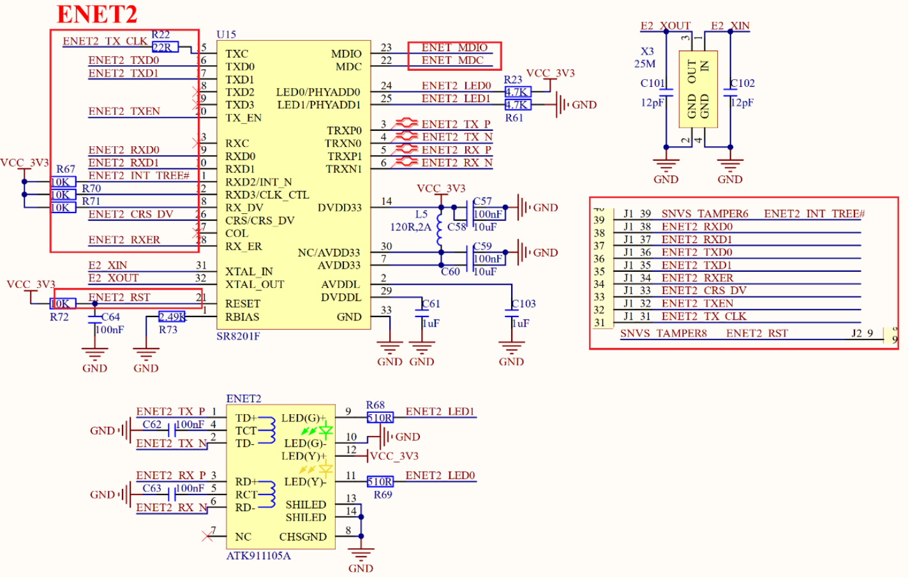Click the LED0/PHYADD0 pin name on U15
Viewport: 924px width, 582px height.
point(318,93)
